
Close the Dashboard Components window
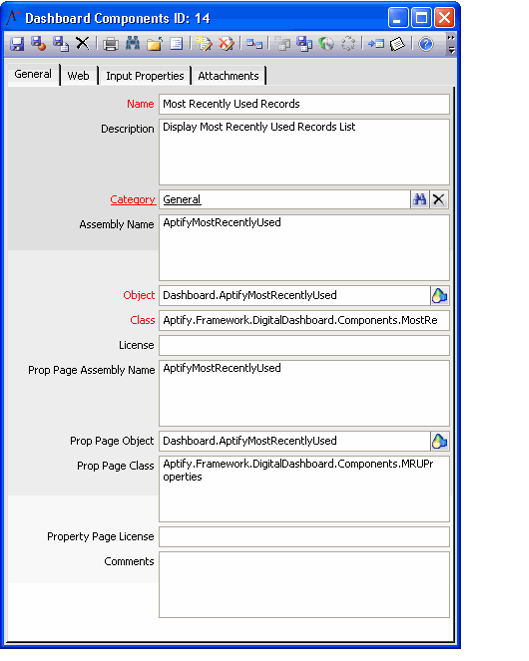pyautogui.click(x=445, y=18)
